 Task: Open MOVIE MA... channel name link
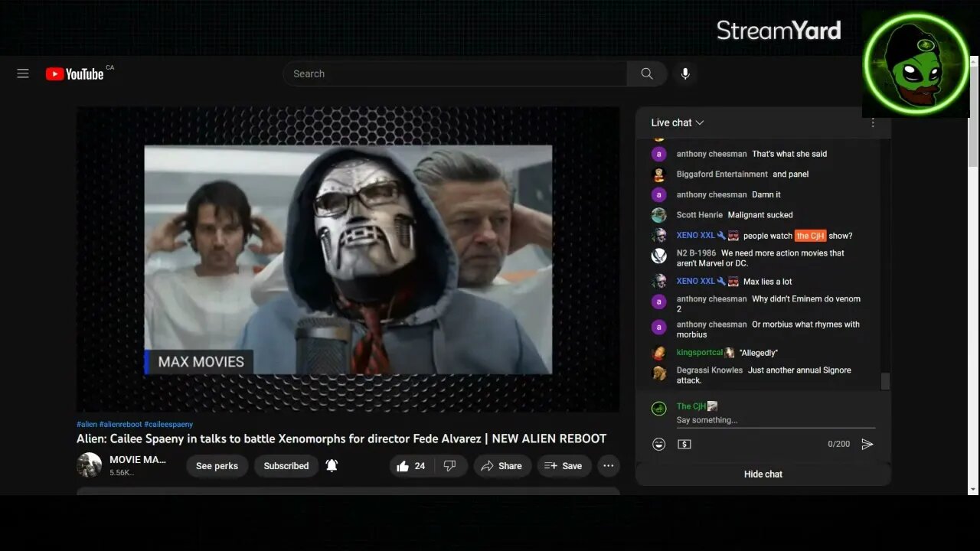click(138, 459)
